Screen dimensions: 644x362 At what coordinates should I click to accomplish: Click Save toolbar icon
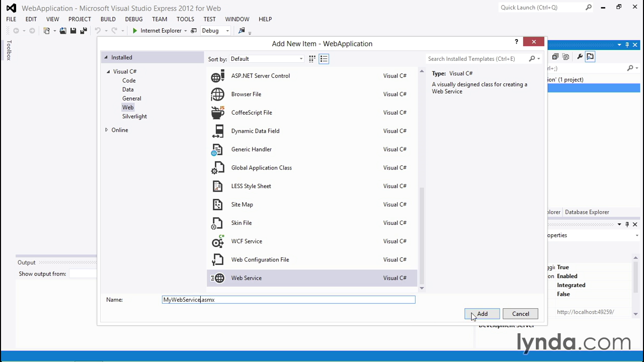[x=73, y=31]
